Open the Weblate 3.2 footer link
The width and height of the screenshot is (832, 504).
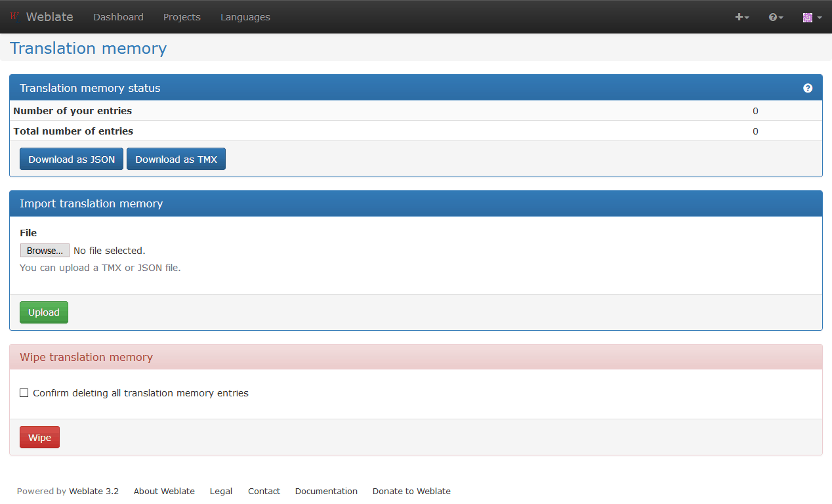[94, 491]
